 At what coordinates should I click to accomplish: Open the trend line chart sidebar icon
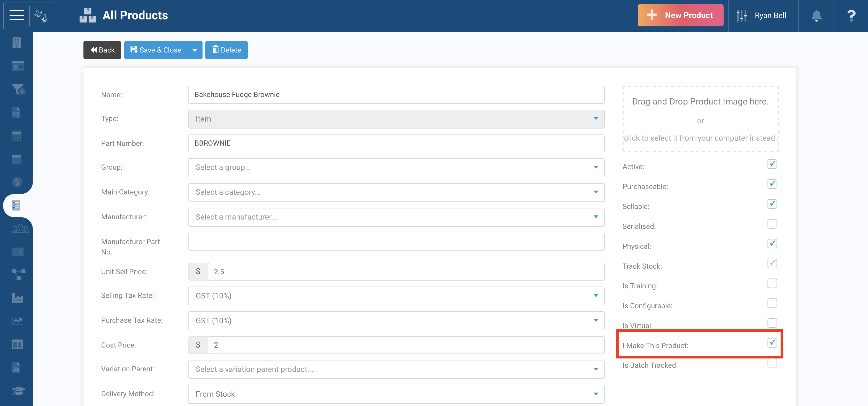click(x=17, y=321)
